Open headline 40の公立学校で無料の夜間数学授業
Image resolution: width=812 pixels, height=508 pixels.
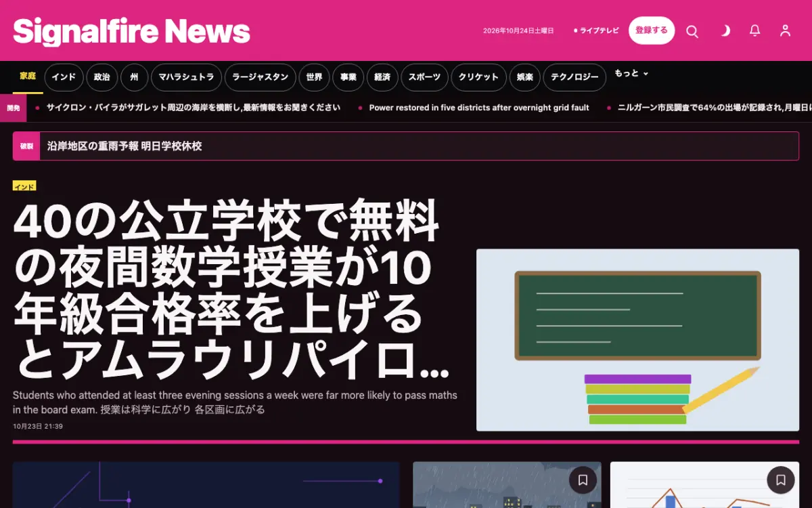tap(231, 289)
